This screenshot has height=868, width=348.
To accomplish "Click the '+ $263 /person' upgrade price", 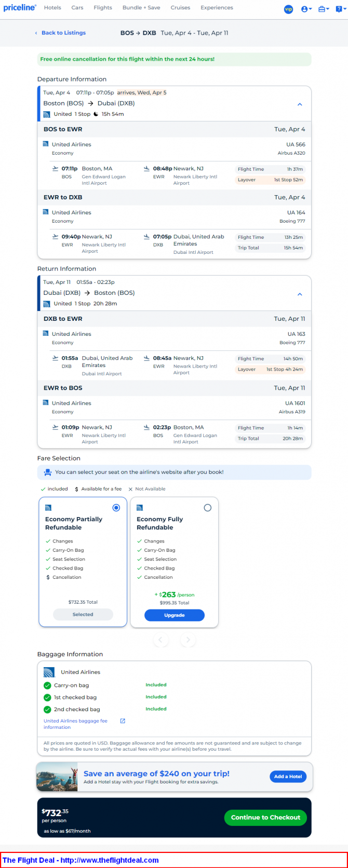I will point(175,595).
